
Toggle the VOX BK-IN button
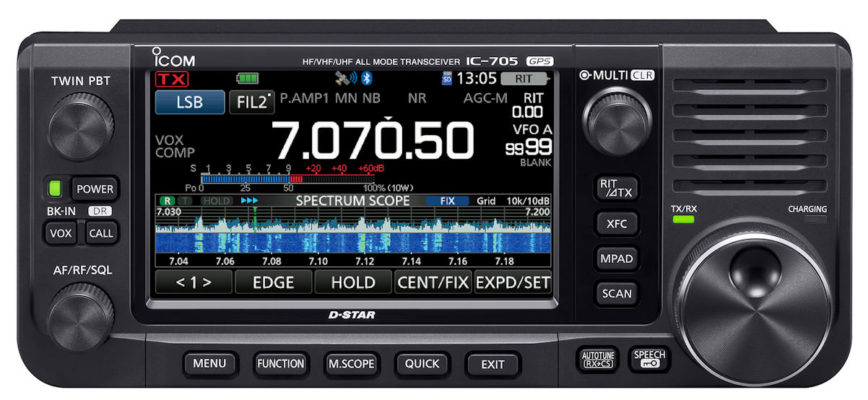61,233
